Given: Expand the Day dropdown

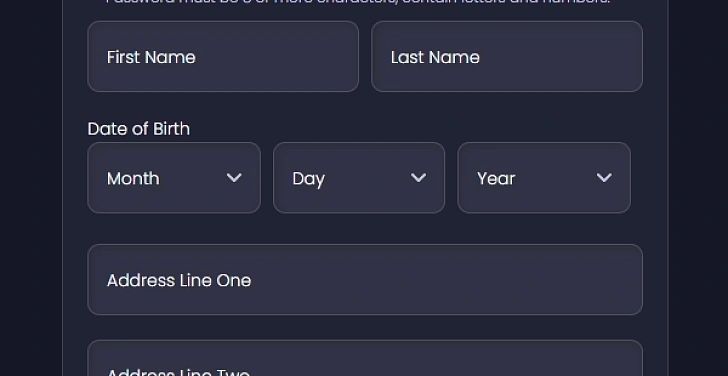Looking at the screenshot, I should [x=359, y=178].
